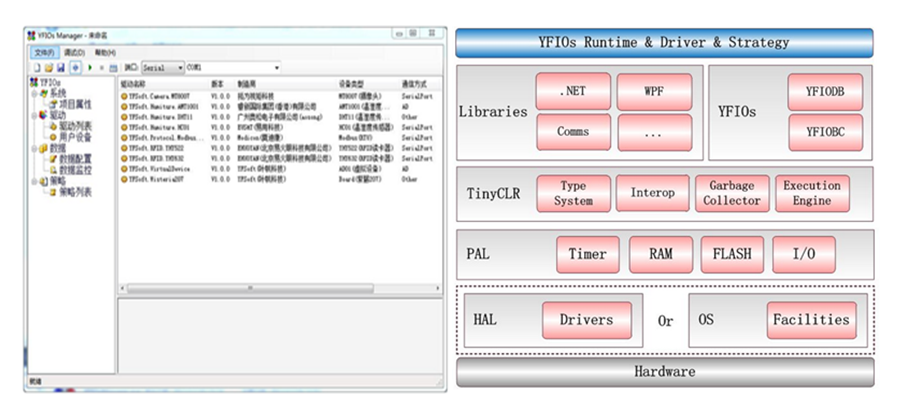Image resolution: width=900 pixels, height=420 pixels.
Task: Click the driver icon of the RFID.YHY632 row
Action: point(124,158)
